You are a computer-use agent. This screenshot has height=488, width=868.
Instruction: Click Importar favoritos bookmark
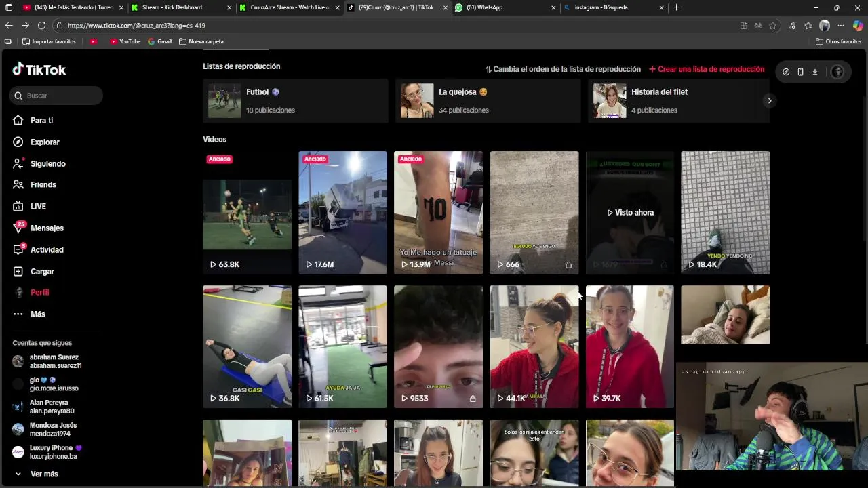(x=49, y=41)
